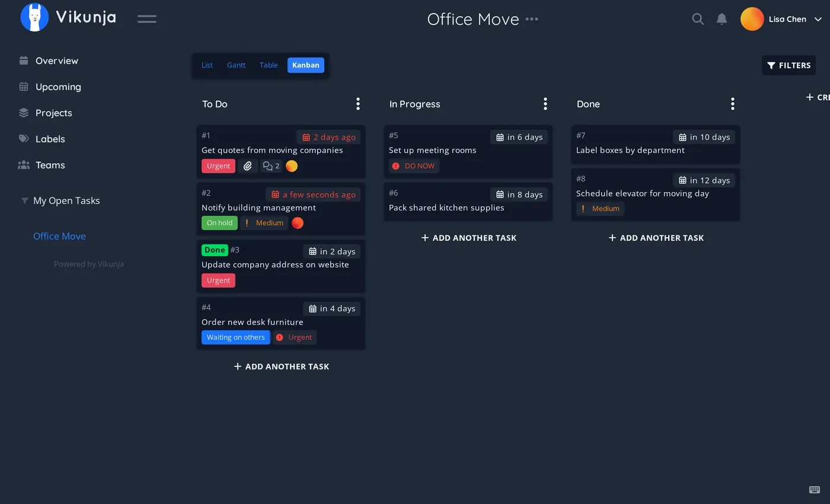Add another task to the Done bucket
830x504 pixels.
(x=656, y=238)
